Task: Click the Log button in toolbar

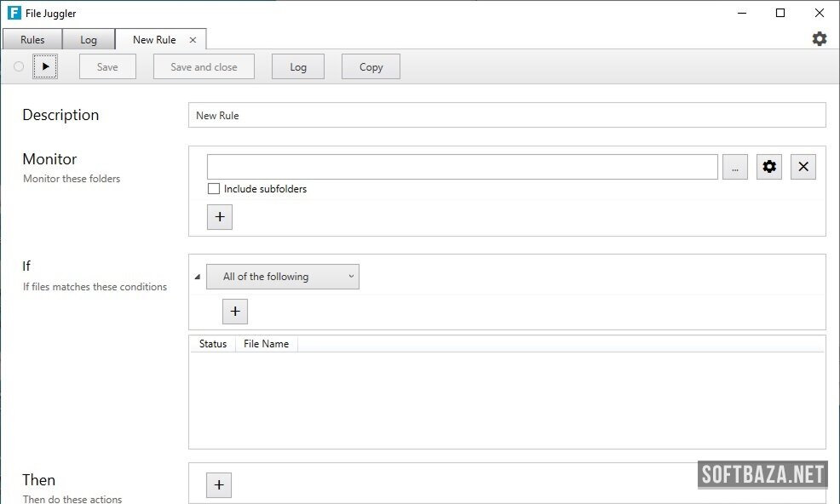Action: coord(297,67)
